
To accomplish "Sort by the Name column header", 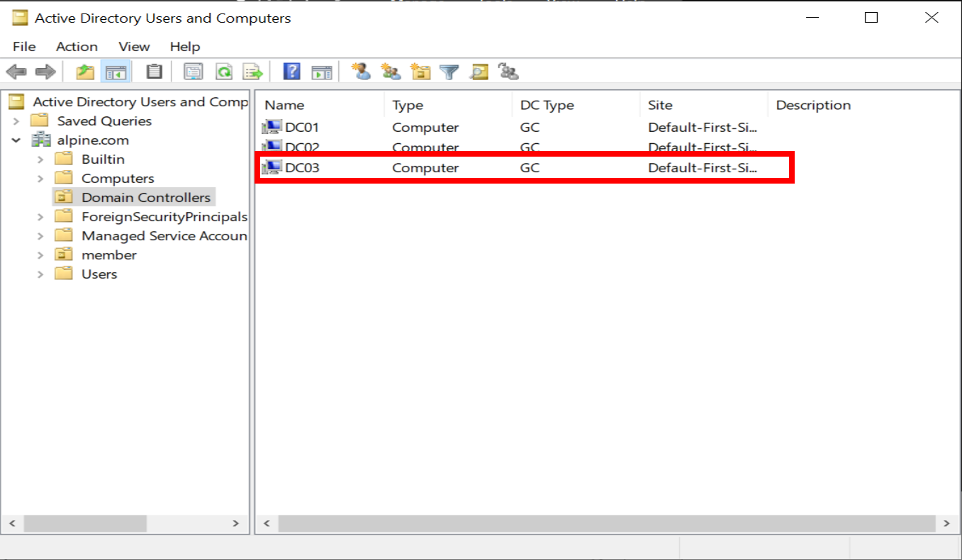I will tap(320, 105).
